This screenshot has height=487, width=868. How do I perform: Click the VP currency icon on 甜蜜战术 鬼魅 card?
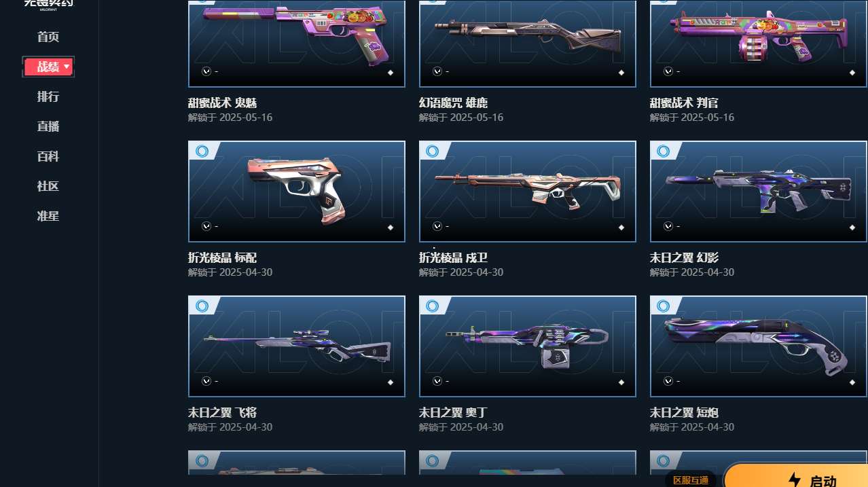tap(206, 71)
